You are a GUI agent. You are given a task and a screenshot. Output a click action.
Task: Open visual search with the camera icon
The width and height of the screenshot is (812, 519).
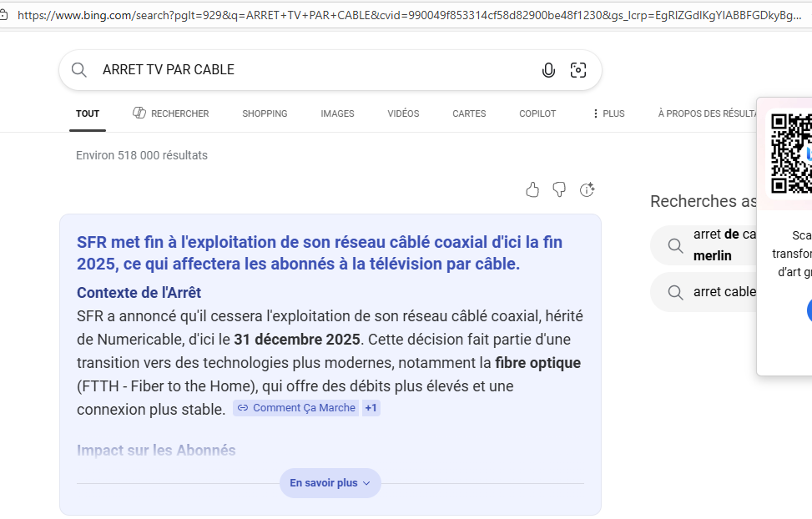tap(578, 70)
